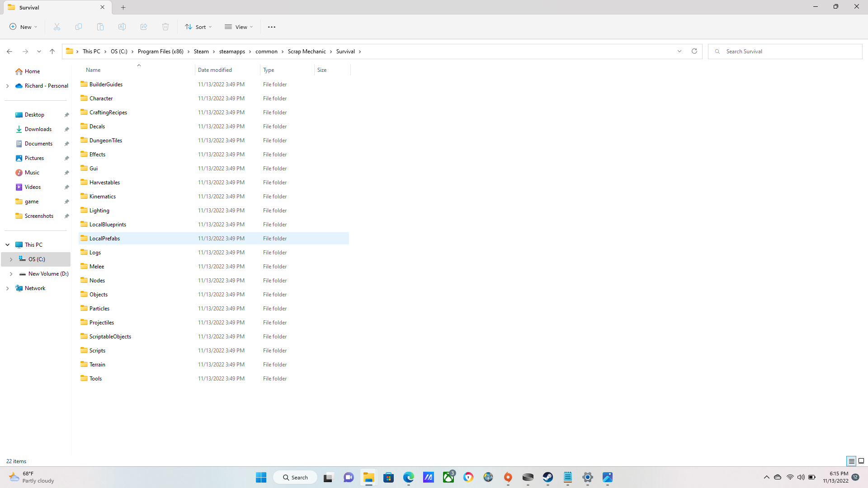Click the Delete trash icon in toolbar
The image size is (868, 488).
[x=165, y=27]
